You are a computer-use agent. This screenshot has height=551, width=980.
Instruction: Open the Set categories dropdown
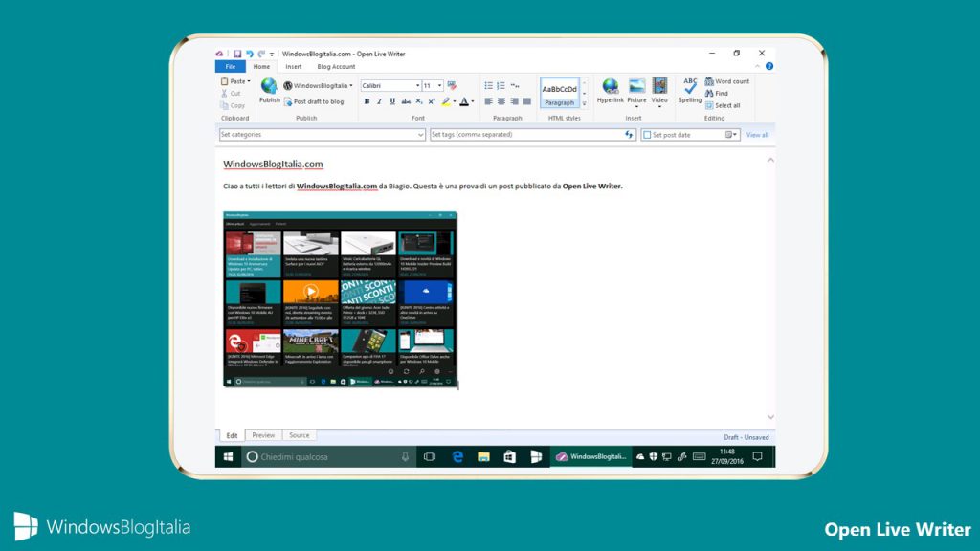421,135
